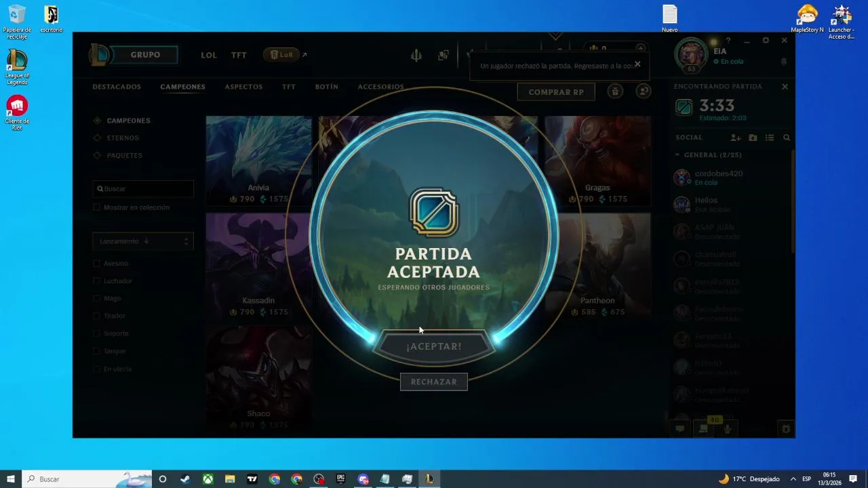868x488 pixels.
Task: Open the store TFT sub-tab
Action: click(x=289, y=87)
